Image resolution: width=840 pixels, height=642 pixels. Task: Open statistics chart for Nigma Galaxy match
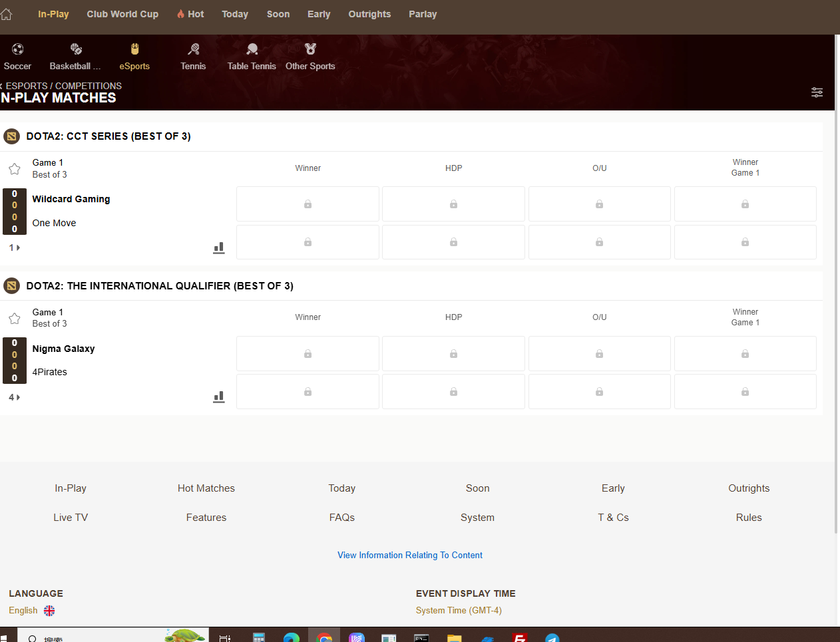click(x=218, y=397)
